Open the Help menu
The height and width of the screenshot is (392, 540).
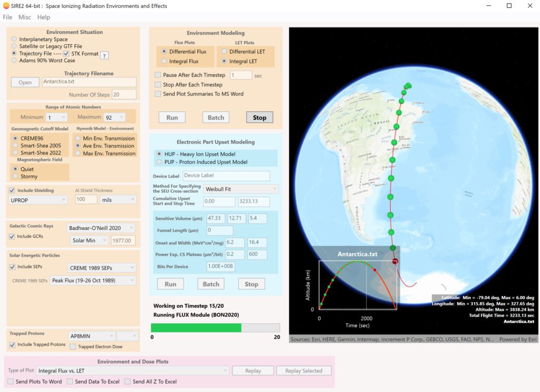[x=44, y=17]
